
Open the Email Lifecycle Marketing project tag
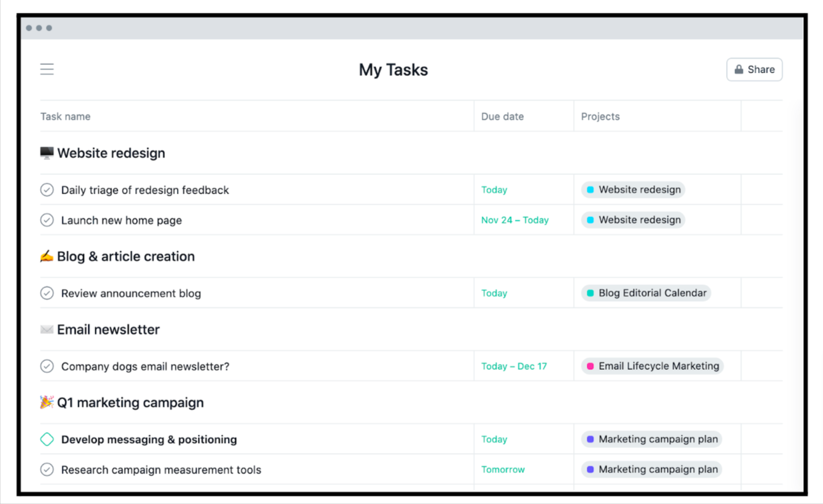click(654, 366)
